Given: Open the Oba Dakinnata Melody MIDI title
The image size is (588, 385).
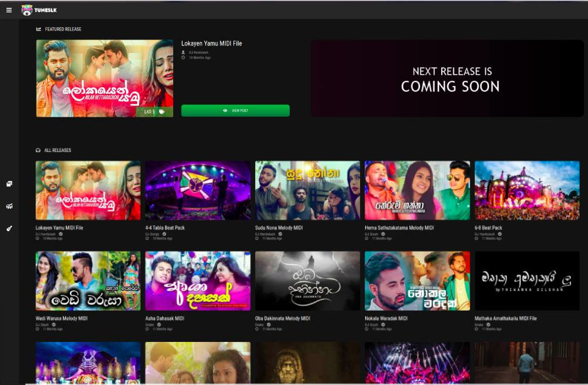Looking at the screenshot, I should (x=282, y=318).
